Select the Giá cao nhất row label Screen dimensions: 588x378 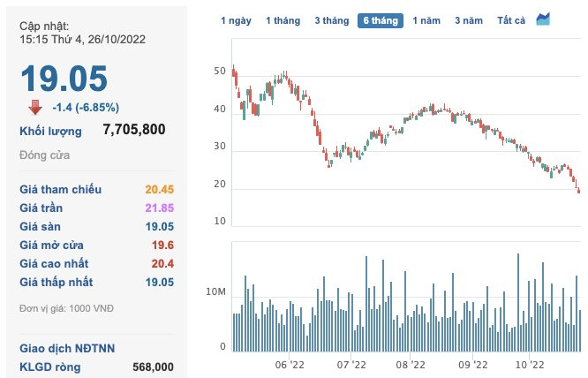(56, 263)
